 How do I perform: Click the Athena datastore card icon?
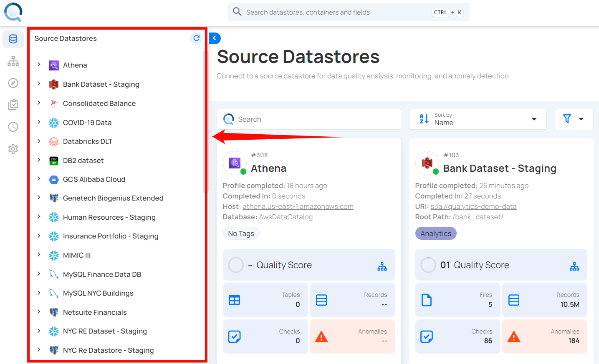[x=235, y=163]
